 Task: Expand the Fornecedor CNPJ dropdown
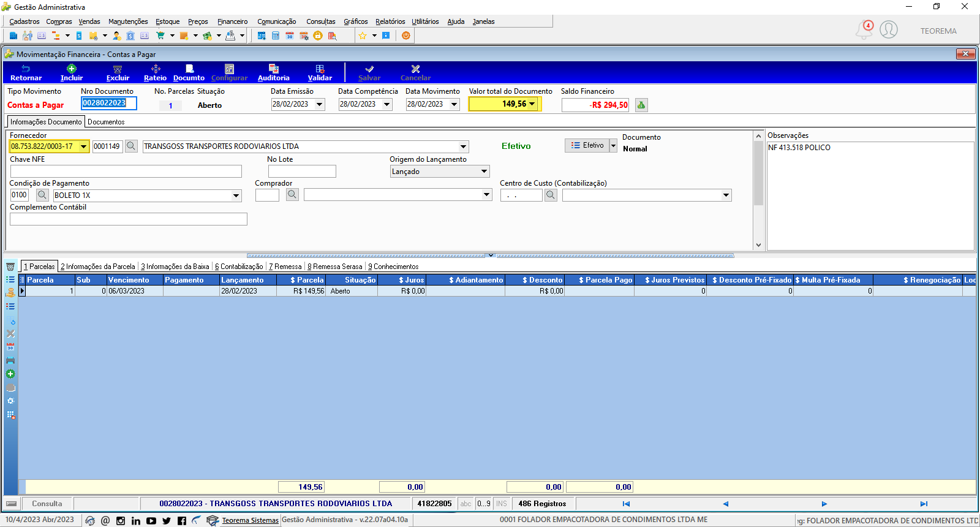pyautogui.click(x=84, y=146)
